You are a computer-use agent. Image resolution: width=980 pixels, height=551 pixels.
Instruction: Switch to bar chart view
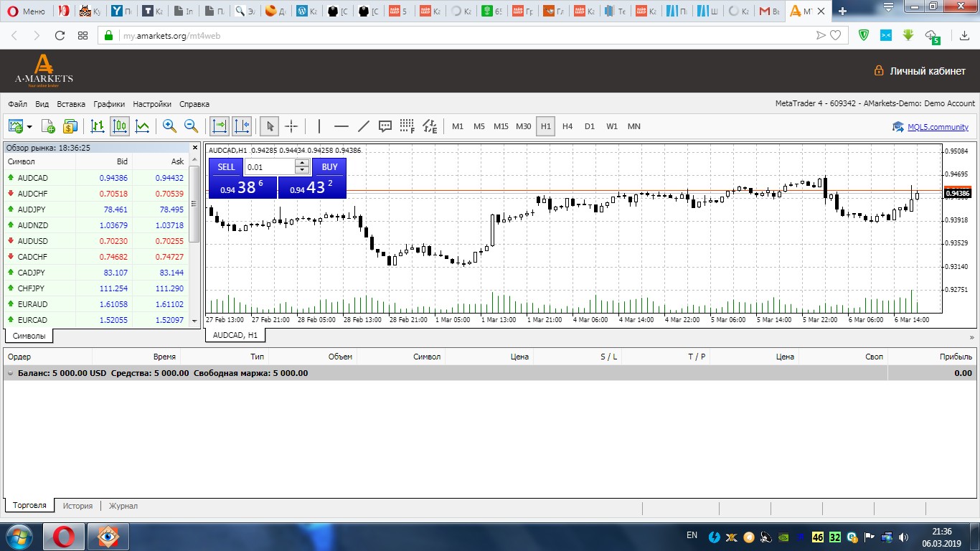point(98,126)
